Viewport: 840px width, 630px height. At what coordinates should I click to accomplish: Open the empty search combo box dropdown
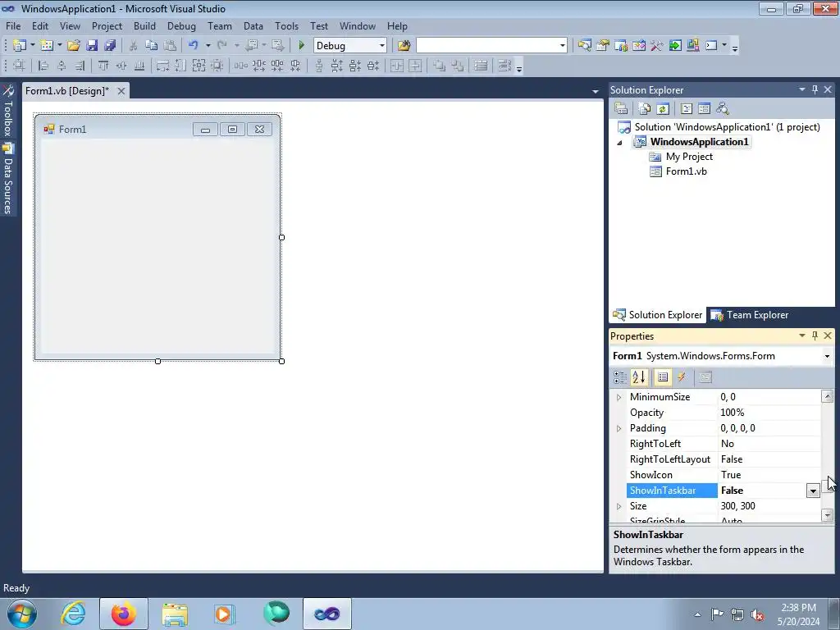pyautogui.click(x=562, y=46)
